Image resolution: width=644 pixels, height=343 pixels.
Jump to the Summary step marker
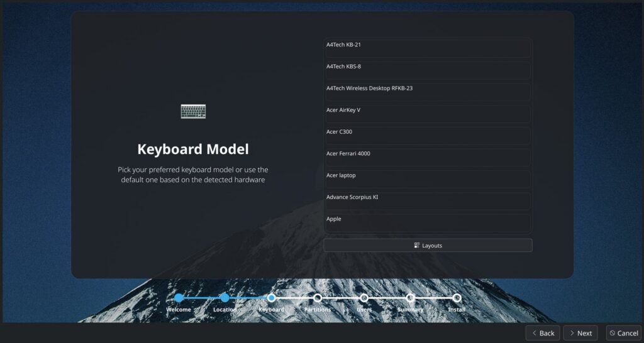click(410, 298)
